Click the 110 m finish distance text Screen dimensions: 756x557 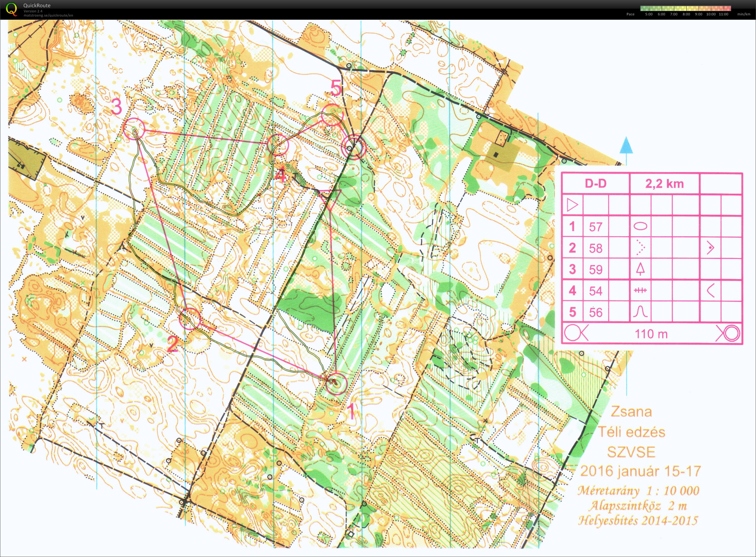651,334
